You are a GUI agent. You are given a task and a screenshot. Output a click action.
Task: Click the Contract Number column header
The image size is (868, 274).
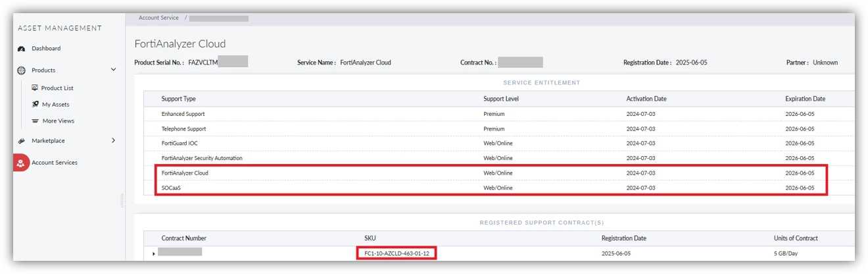184,238
